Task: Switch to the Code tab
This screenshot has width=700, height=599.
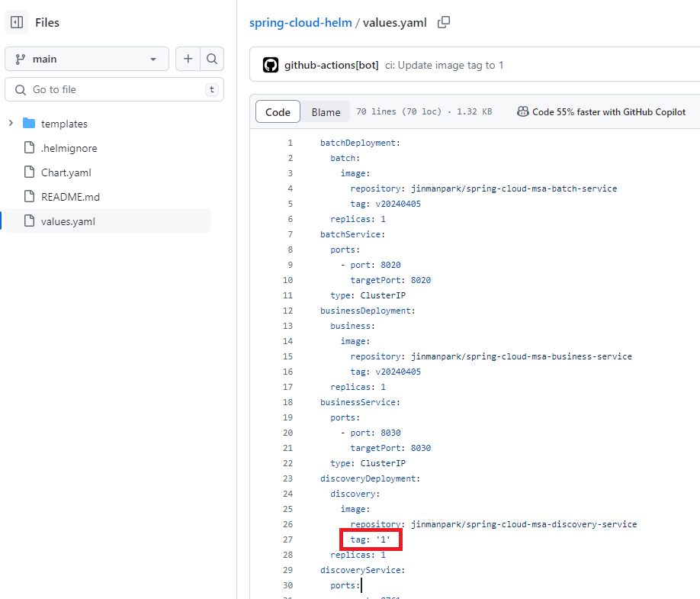Action: (x=278, y=112)
